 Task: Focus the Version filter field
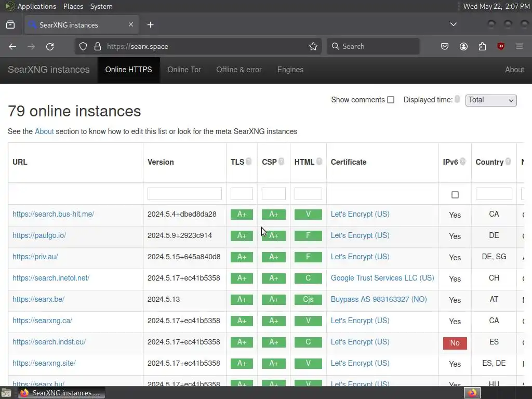tap(184, 194)
